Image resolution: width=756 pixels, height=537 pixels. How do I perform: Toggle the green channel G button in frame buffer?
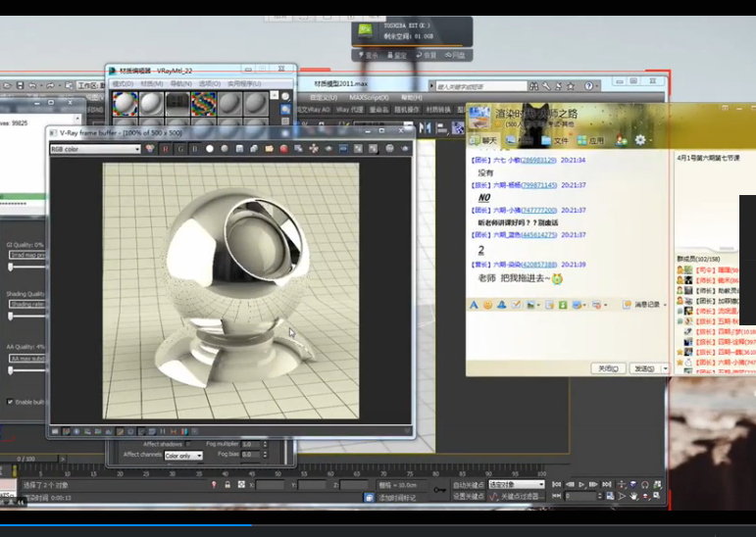point(180,149)
